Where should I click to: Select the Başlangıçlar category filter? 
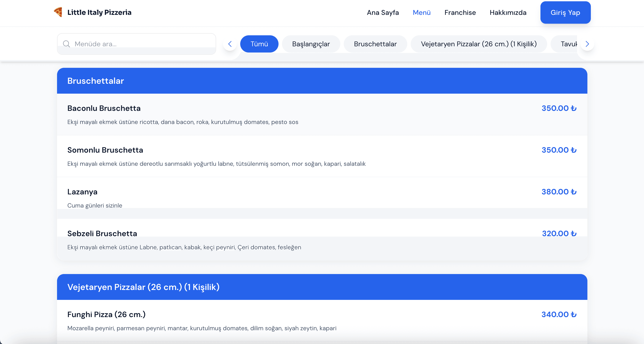pos(311,44)
